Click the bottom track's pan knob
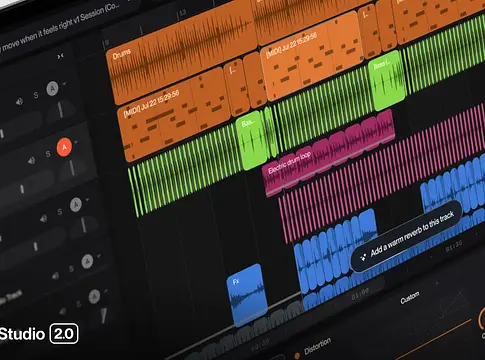This screenshot has height=360, width=485. [x=104, y=315]
